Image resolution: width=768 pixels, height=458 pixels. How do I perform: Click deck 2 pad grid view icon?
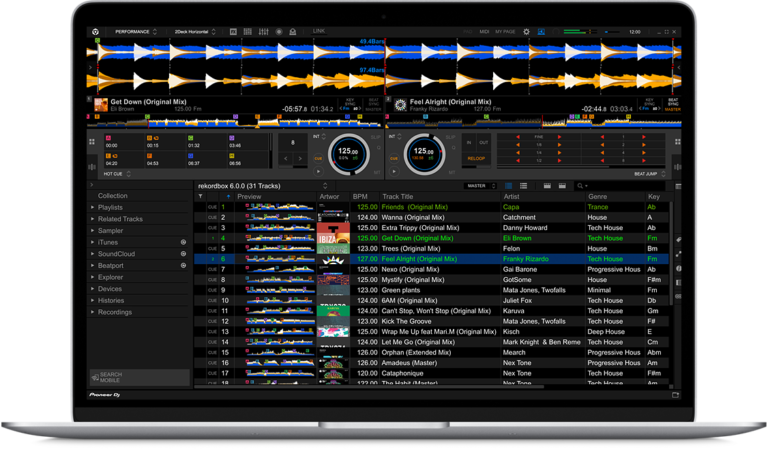[677, 142]
